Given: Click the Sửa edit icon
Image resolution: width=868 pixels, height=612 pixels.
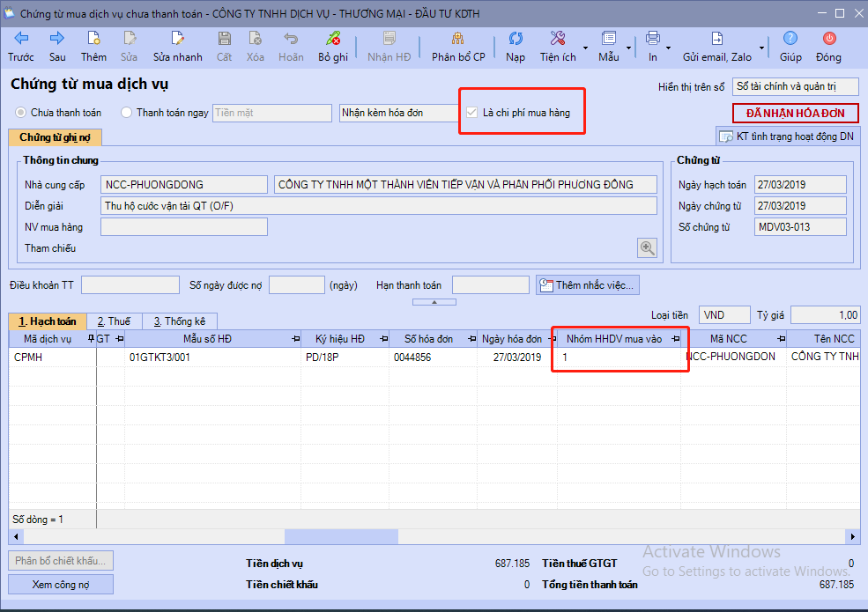Looking at the screenshot, I should click(129, 39).
